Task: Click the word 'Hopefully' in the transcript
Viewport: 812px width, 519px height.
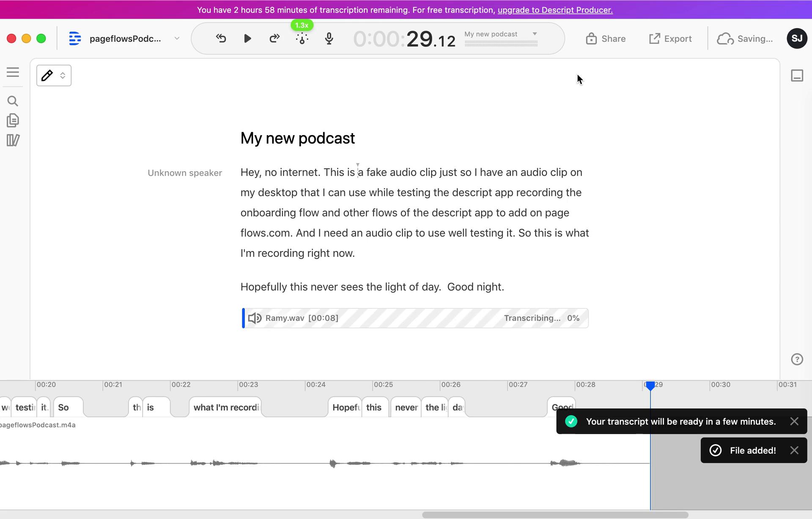Action: [264, 287]
